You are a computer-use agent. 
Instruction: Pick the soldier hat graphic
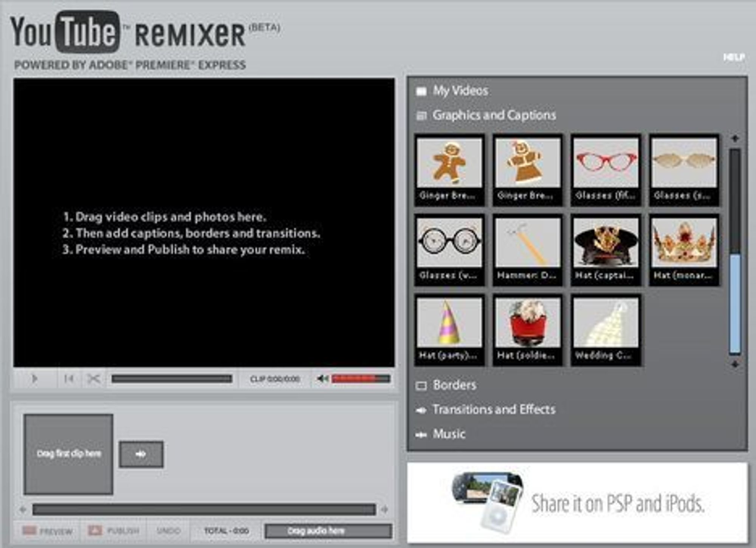pos(528,330)
